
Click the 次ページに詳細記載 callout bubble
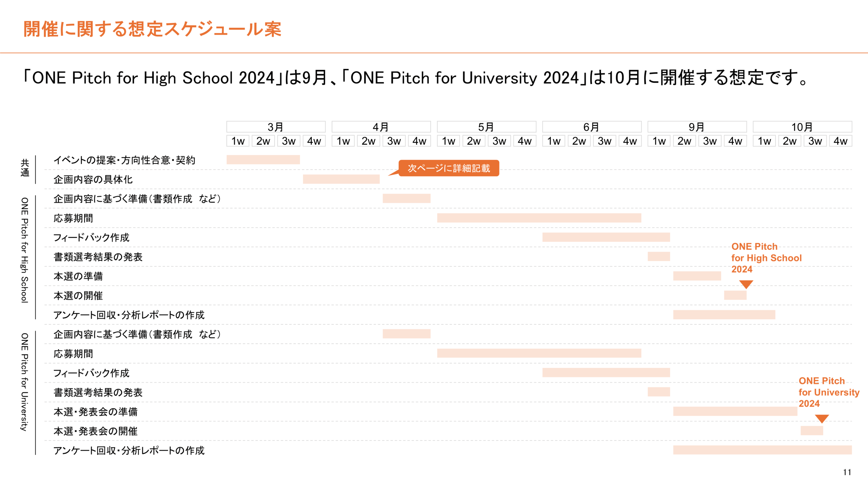click(x=449, y=168)
